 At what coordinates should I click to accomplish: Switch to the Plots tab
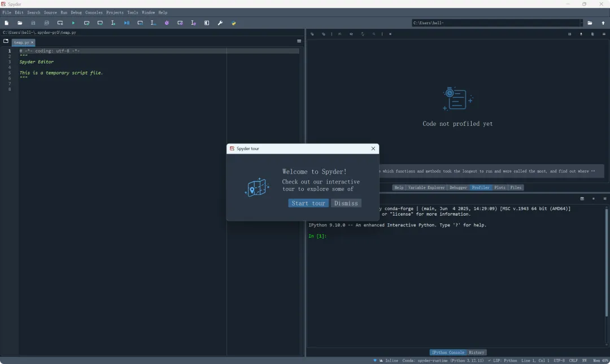pos(499,187)
